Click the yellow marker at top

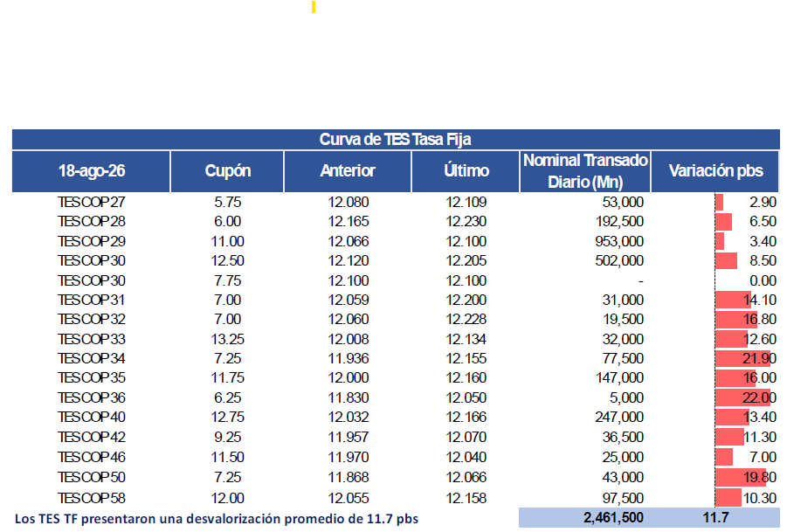[314, 7]
